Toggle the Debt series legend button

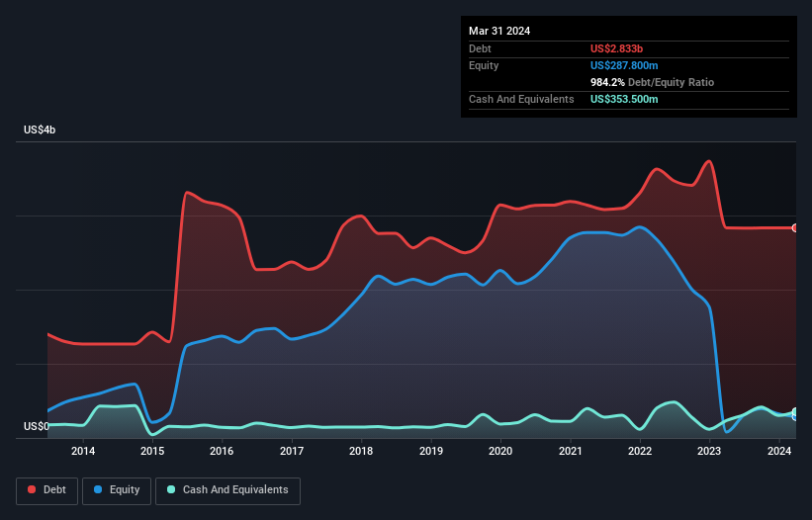(x=47, y=490)
